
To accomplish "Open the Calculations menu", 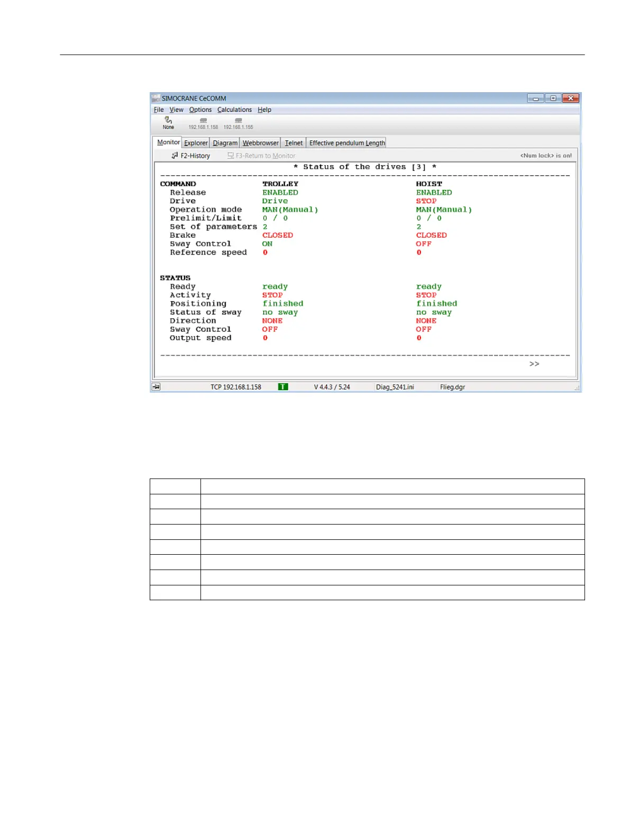I will (234, 110).
